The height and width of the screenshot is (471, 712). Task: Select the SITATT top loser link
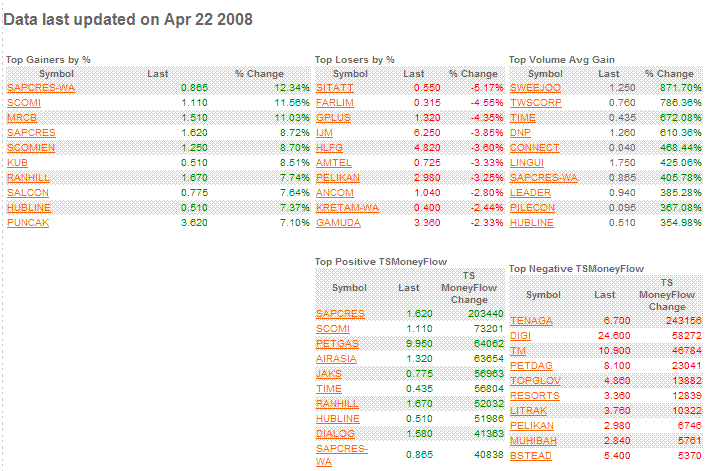(x=333, y=88)
